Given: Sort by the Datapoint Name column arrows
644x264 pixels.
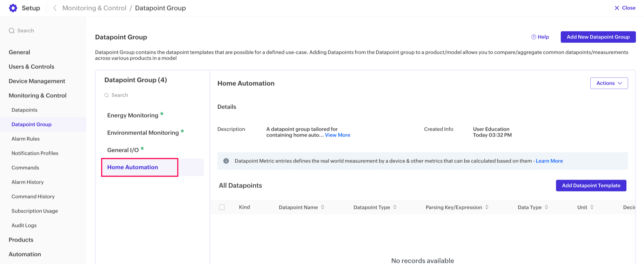Looking at the screenshot, I should coord(322,207).
